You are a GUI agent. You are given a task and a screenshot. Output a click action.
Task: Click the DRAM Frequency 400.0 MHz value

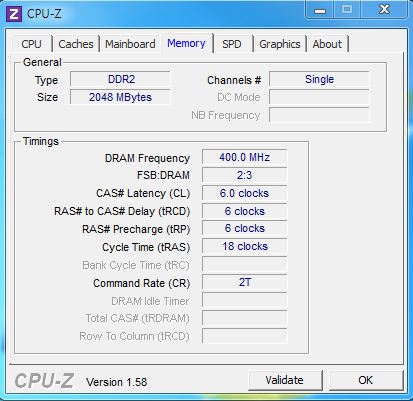point(244,157)
